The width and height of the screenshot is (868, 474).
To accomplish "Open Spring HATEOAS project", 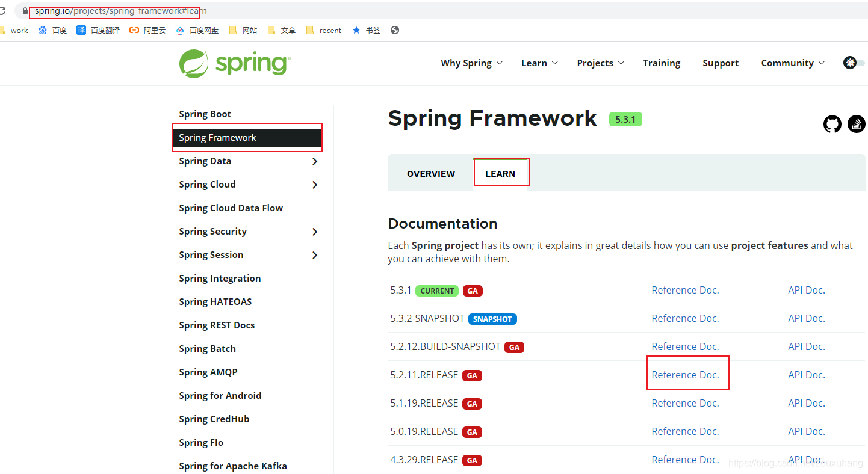I will 215,302.
